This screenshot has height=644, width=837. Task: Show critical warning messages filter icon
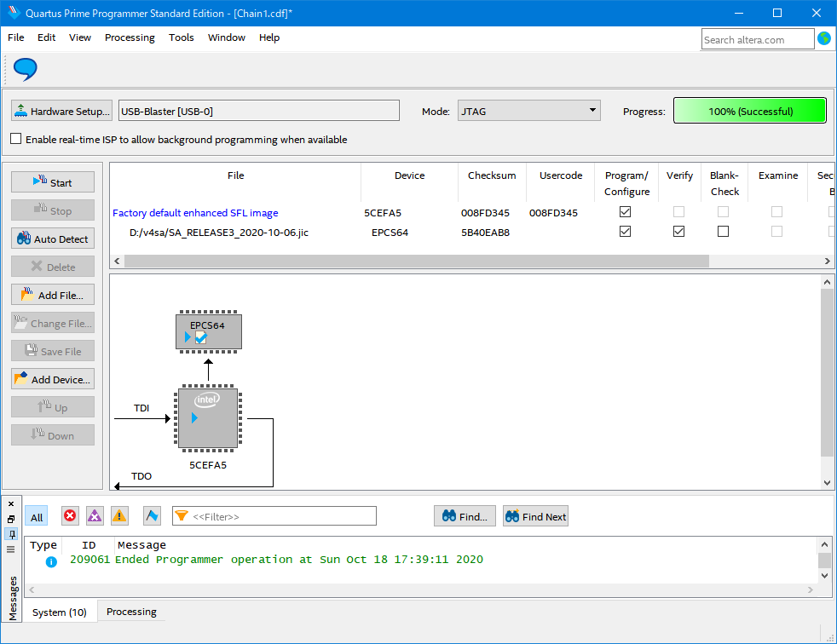coord(95,516)
